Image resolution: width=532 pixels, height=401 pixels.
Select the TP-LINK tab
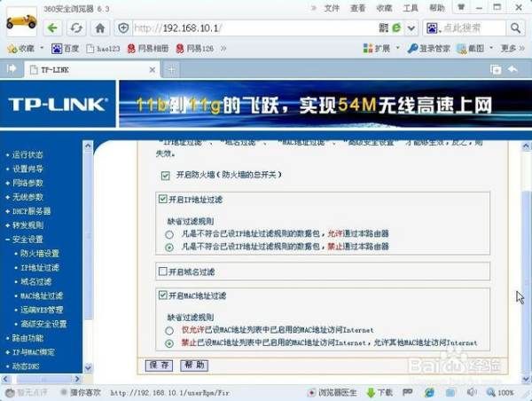coord(91,70)
